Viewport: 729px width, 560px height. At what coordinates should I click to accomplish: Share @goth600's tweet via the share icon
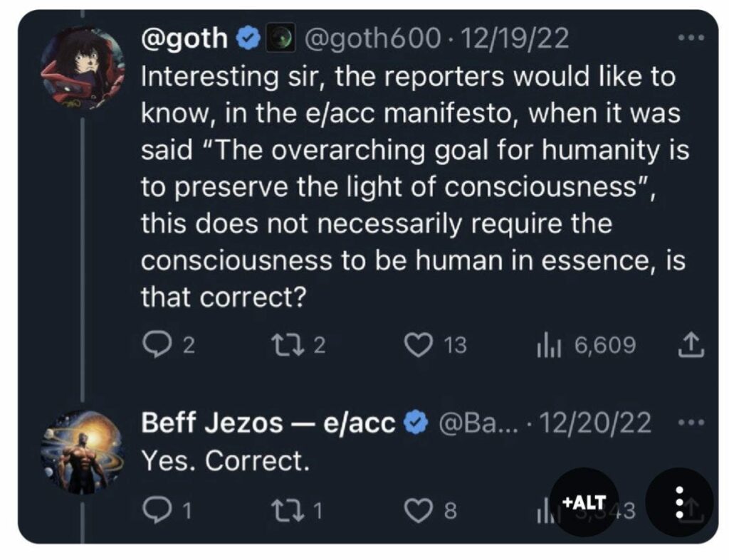tap(693, 344)
